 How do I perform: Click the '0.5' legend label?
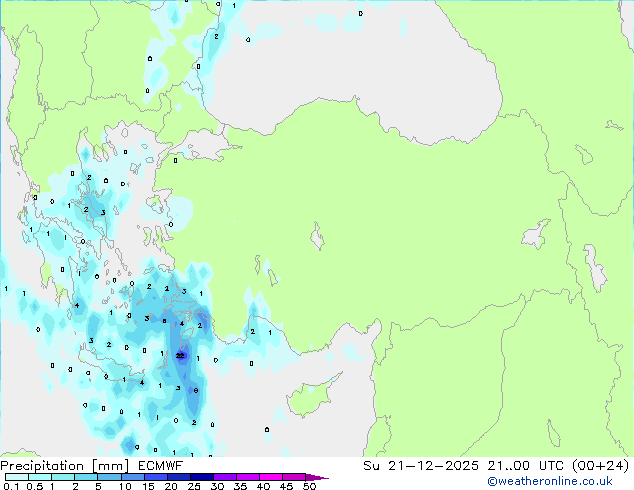(x=35, y=486)
